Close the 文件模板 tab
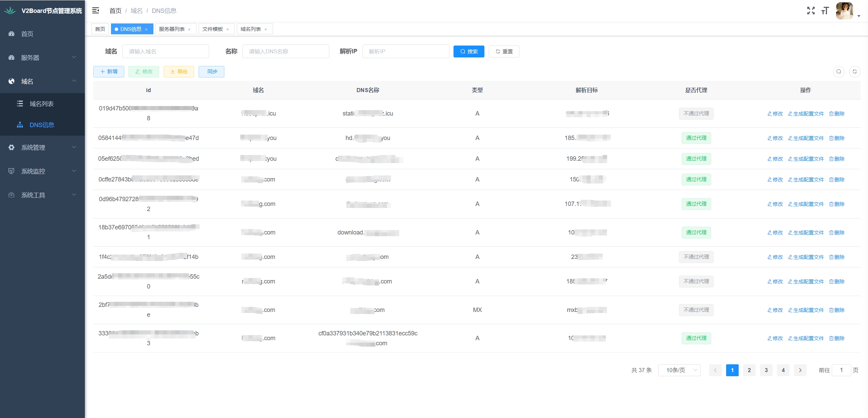868x418 pixels. tap(228, 29)
